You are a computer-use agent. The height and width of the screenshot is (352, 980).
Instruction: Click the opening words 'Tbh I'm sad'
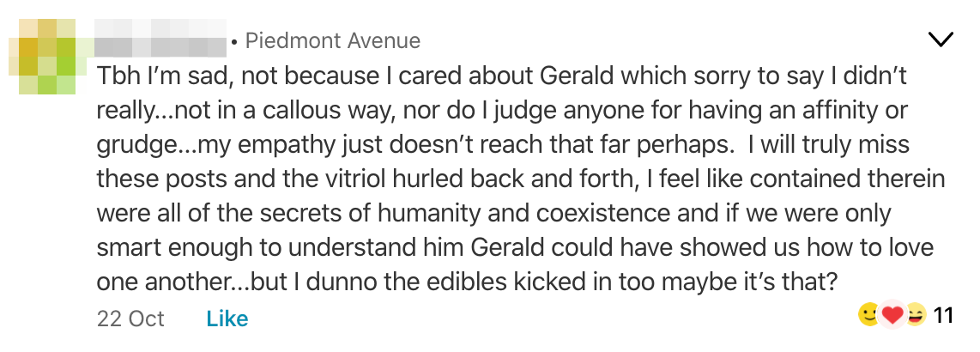[x=165, y=76]
